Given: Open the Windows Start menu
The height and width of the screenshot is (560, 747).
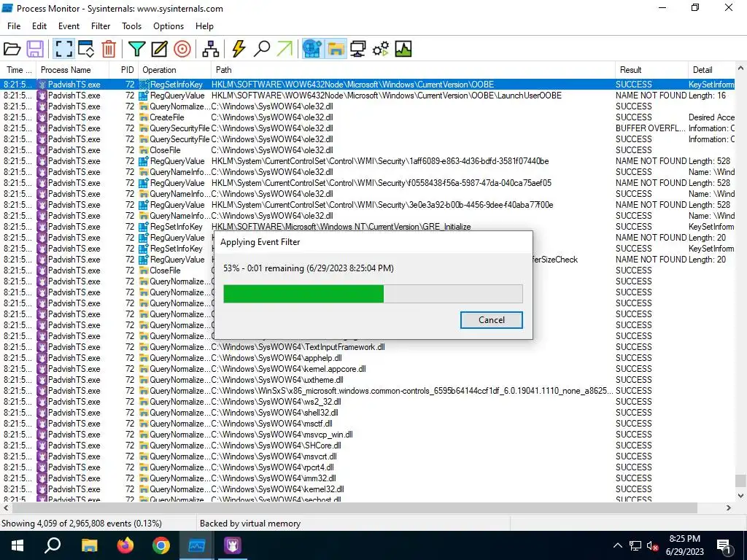Looking at the screenshot, I should click(x=18, y=545).
